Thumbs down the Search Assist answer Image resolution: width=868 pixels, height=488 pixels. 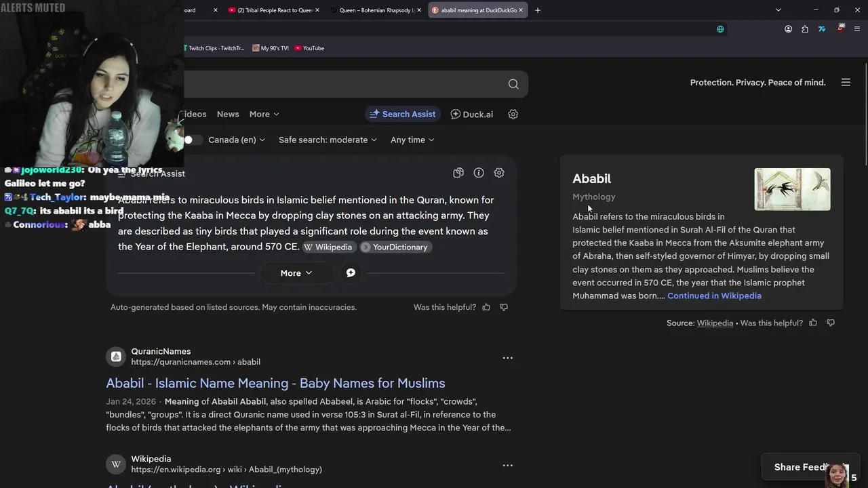point(504,307)
